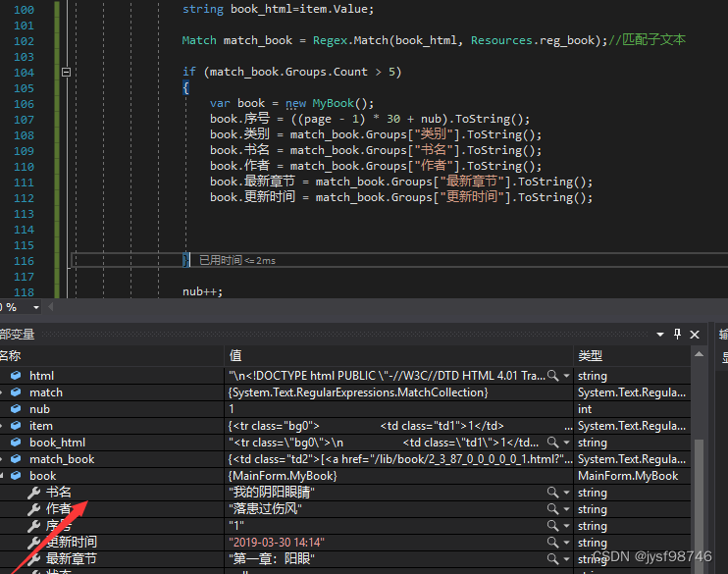
Task: Open visualizer dropdown arrow on html row
Action: [x=566, y=376]
